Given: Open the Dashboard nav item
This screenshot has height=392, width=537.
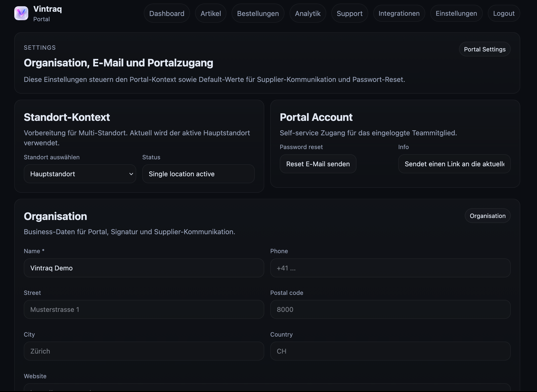Looking at the screenshot, I should (x=167, y=13).
